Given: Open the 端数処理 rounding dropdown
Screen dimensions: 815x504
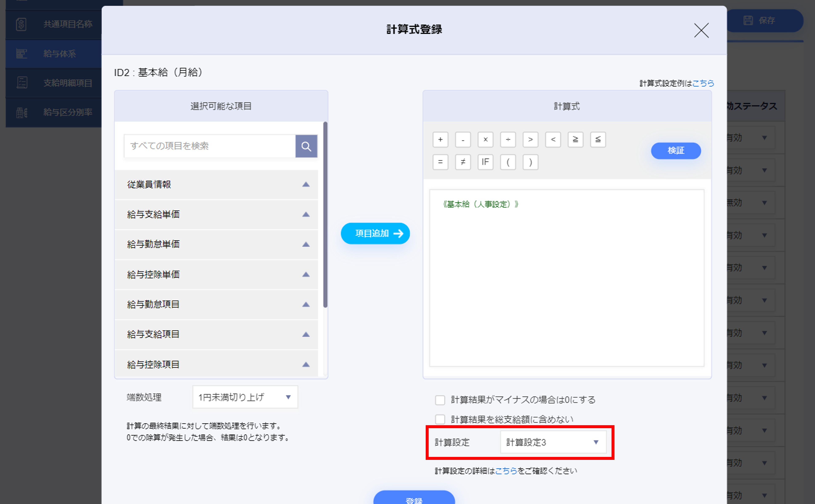Looking at the screenshot, I should (x=245, y=397).
